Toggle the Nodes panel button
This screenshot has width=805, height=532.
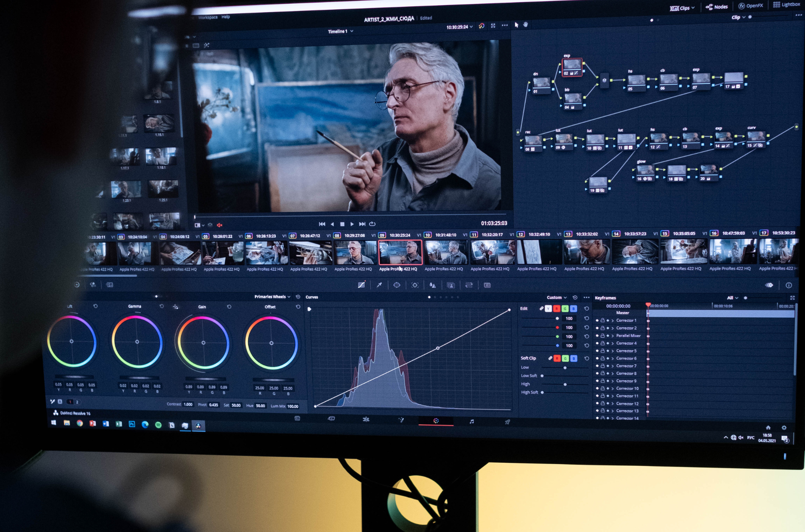717,7
